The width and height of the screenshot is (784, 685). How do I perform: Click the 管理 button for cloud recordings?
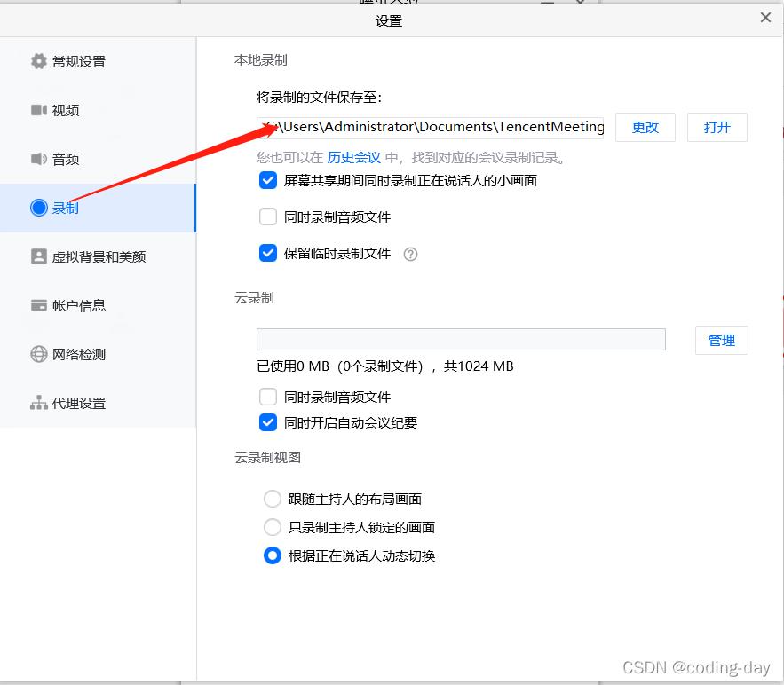click(722, 340)
